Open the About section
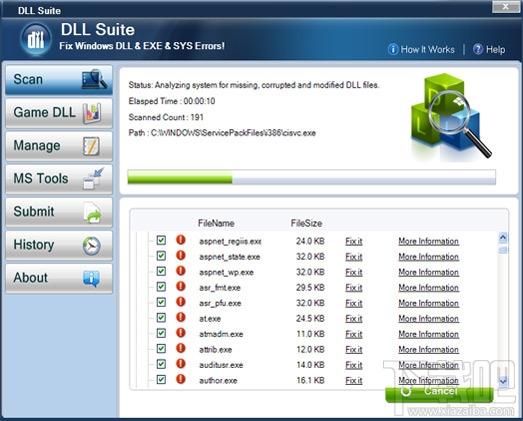 (x=59, y=278)
